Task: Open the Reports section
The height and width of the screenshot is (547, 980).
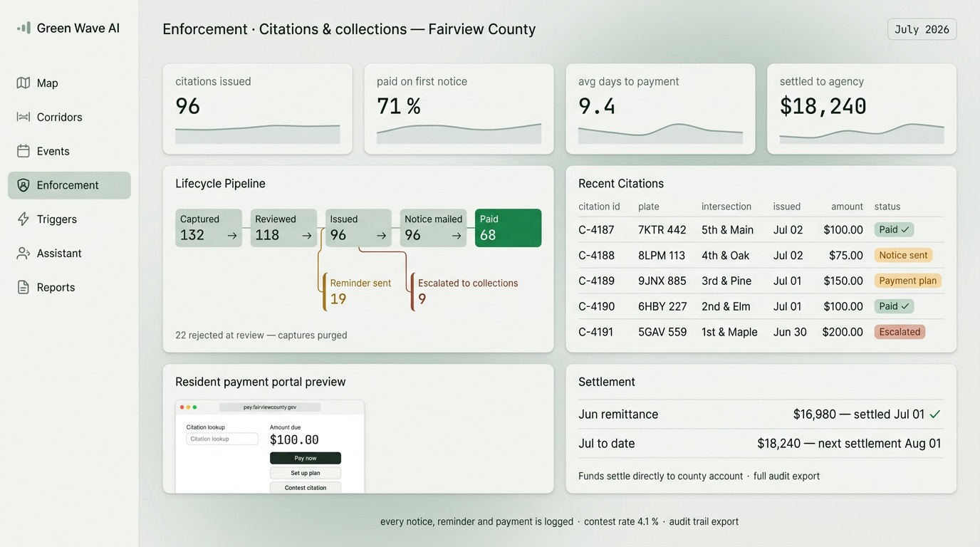Action: click(x=69, y=287)
